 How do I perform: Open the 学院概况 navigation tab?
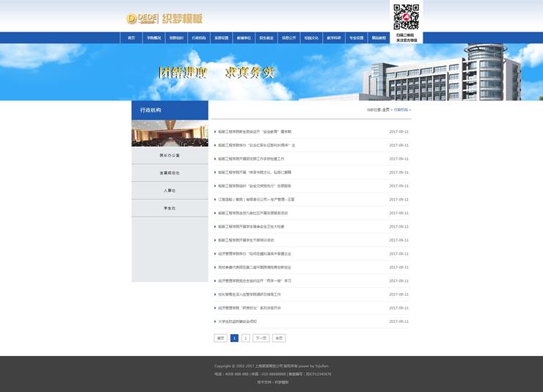click(x=154, y=37)
